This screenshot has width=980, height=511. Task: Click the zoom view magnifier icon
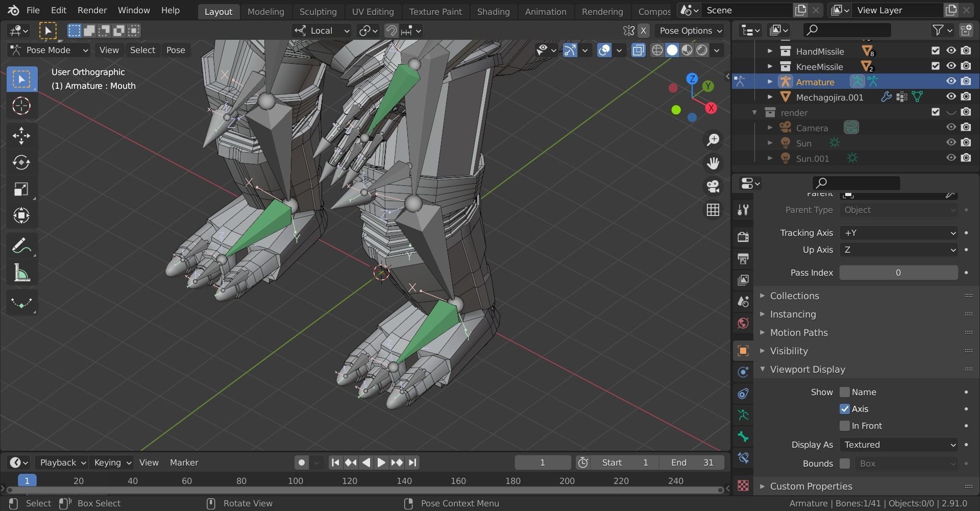tap(713, 140)
